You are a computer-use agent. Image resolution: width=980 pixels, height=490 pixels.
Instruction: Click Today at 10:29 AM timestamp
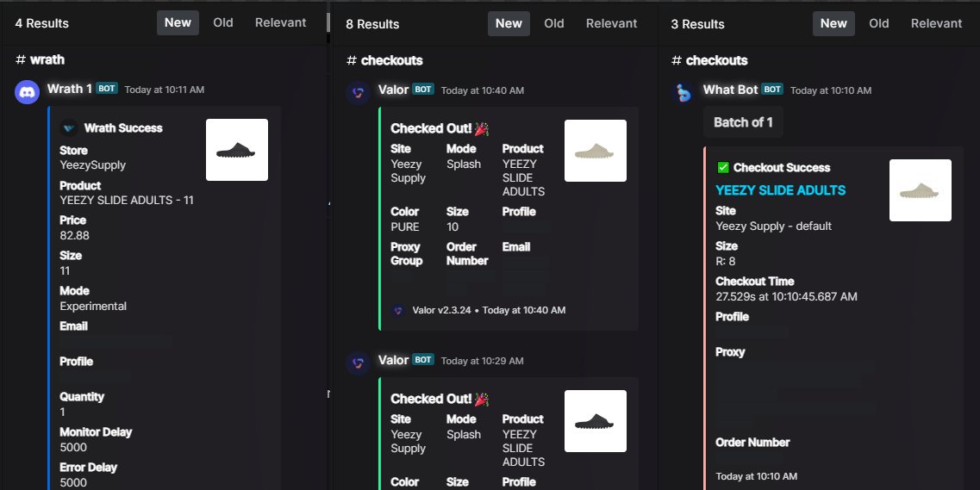(x=483, y=361)
